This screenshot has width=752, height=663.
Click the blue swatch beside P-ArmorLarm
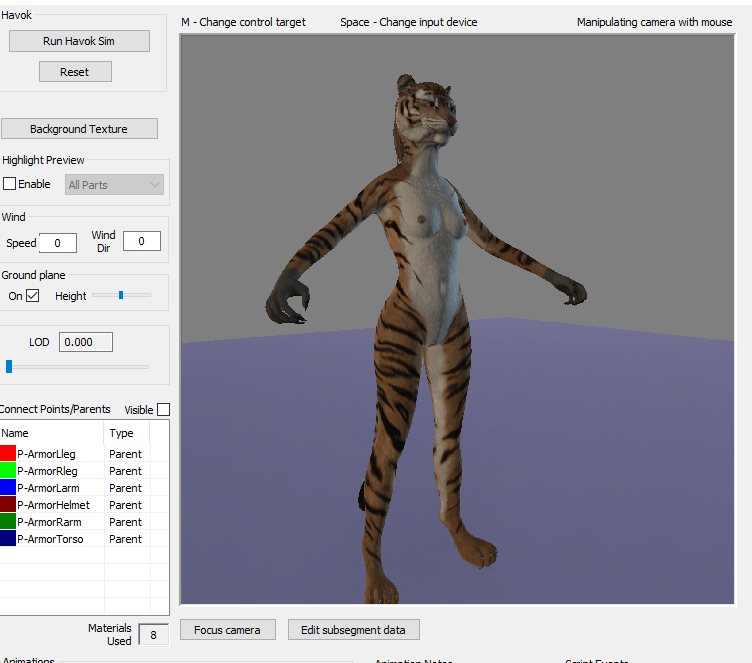click(x=8, y=487)
